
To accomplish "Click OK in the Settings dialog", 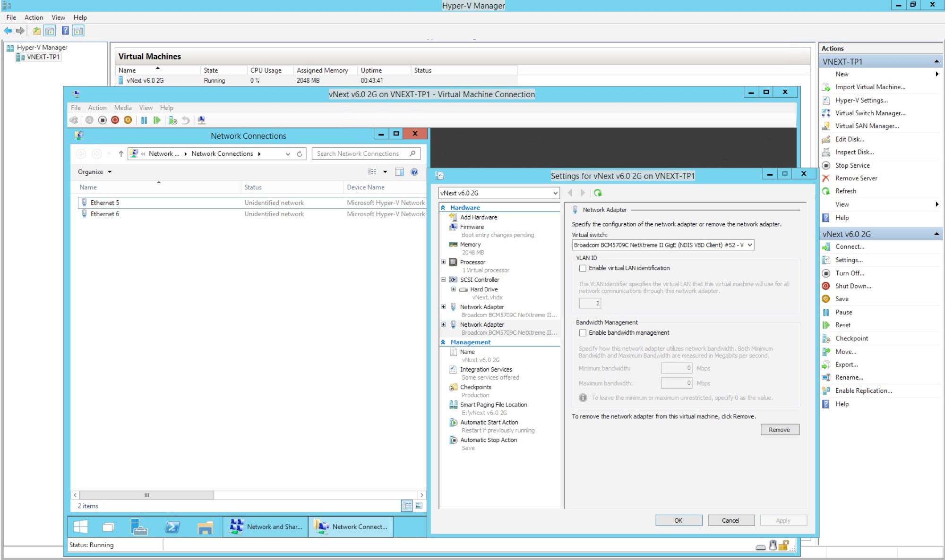I will point(679,520).
